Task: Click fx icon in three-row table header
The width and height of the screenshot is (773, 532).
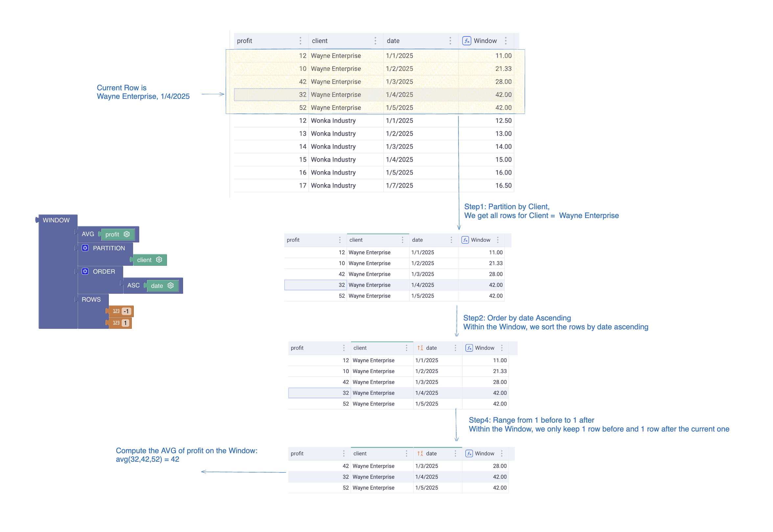Action: coord(469,453)
